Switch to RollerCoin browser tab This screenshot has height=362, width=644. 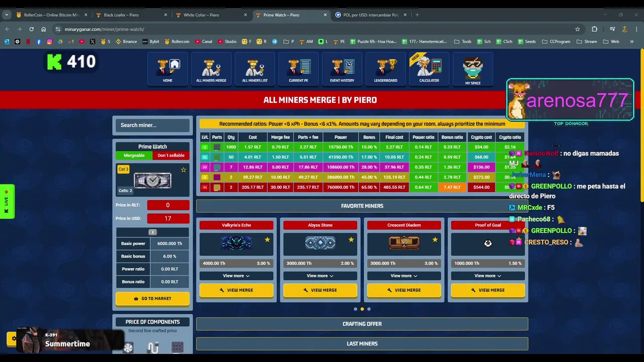click(x=52, y=15)
